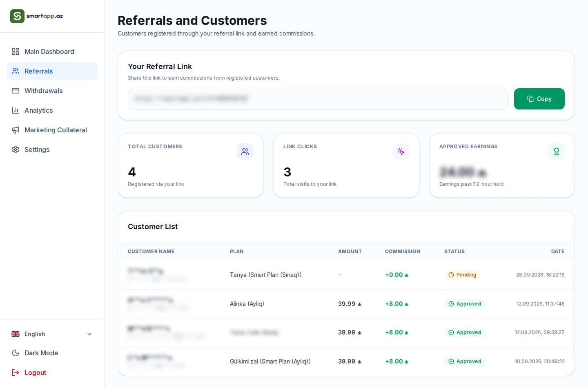Click the UK flag icon
This screenshot has height=388, width=588.
point(16,334)
